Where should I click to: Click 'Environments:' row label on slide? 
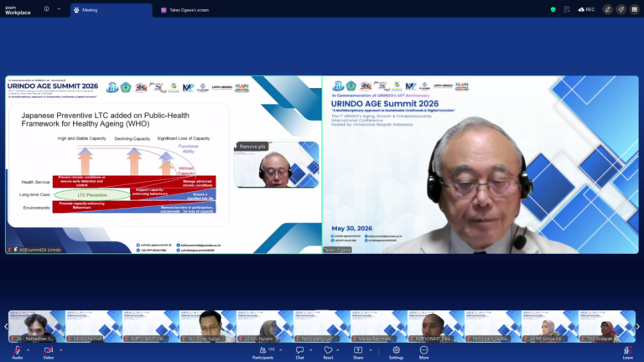(x=37, y=208)
